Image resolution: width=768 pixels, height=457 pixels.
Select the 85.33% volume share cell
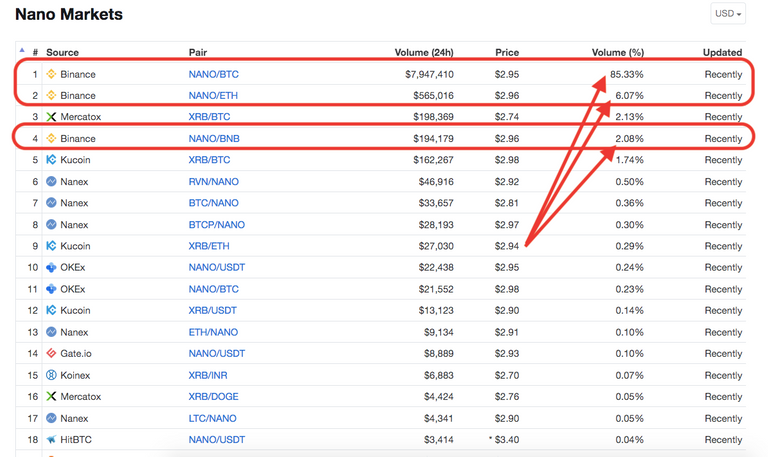pyautogui.click(x=626, y=74)
